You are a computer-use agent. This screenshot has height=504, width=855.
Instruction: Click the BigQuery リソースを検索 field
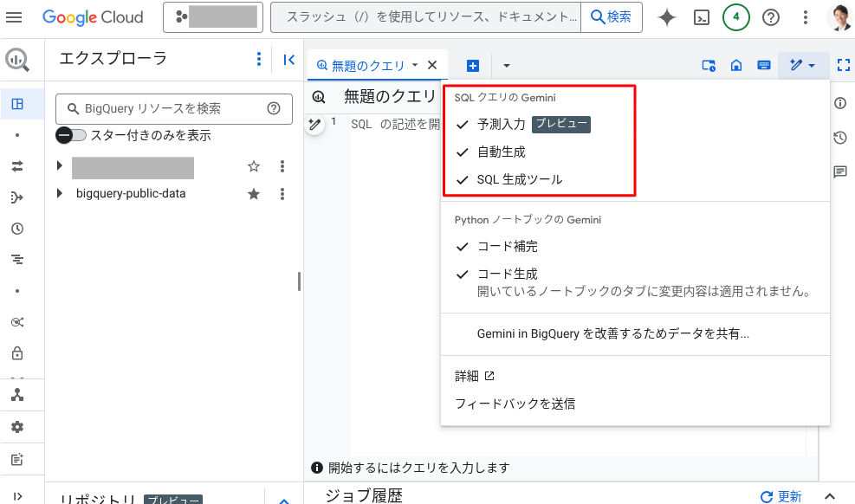point(174,108)
